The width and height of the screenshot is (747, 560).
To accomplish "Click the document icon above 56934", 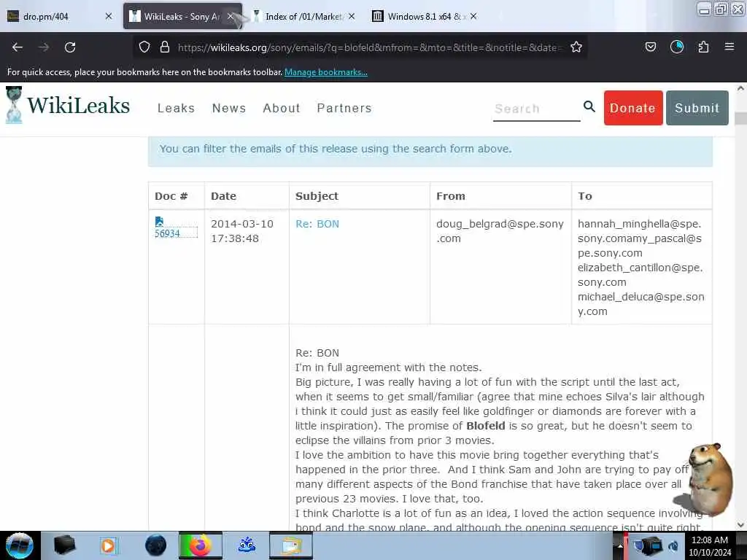I will (159, 222).
